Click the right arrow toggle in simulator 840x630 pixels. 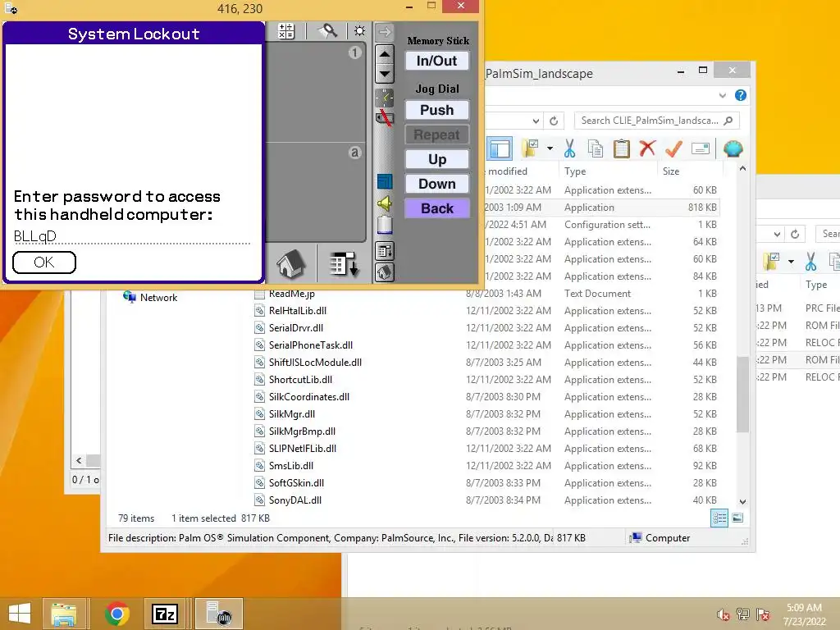[385, 32]
